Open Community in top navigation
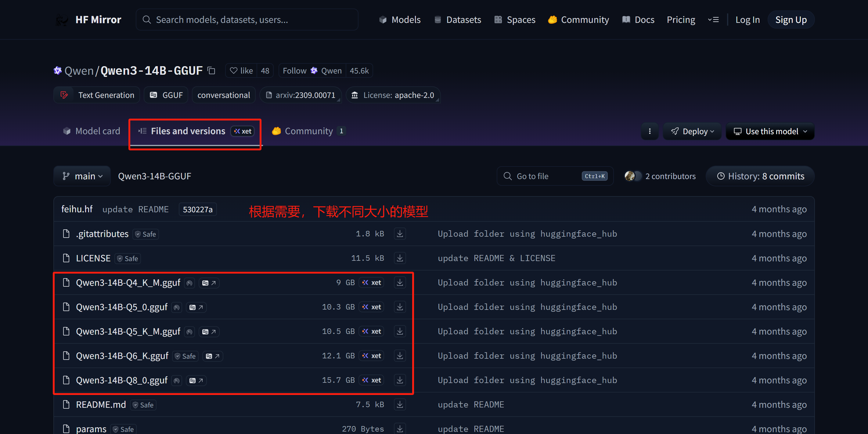The height and width of the screenshot is (434, 868). [578, 20]
